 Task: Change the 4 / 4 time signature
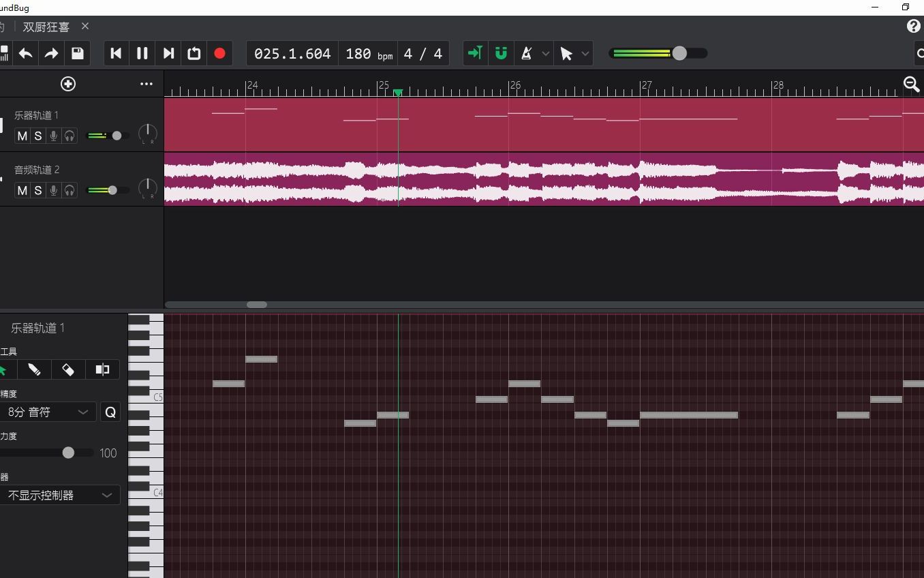point(422,54)
